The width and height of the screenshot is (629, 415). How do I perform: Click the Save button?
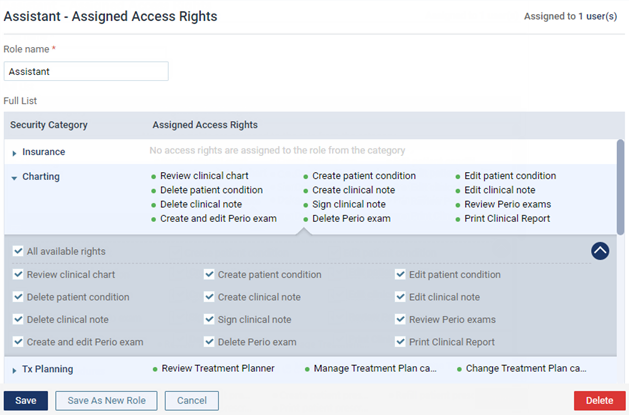pos(26,401)
